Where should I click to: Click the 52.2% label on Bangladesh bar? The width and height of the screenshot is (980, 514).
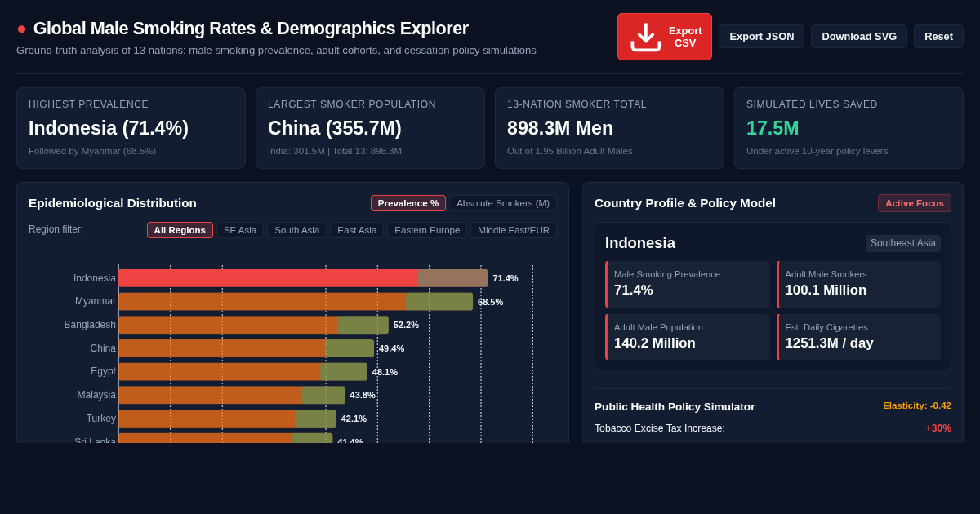(x=406, y=325)
